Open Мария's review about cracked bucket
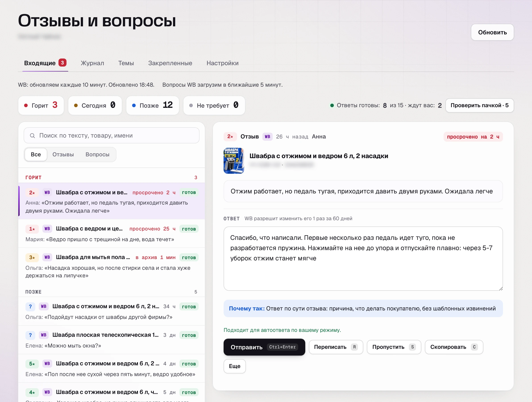Image resolution: width=532 pixels, height=402 pixels. [112, 233]
